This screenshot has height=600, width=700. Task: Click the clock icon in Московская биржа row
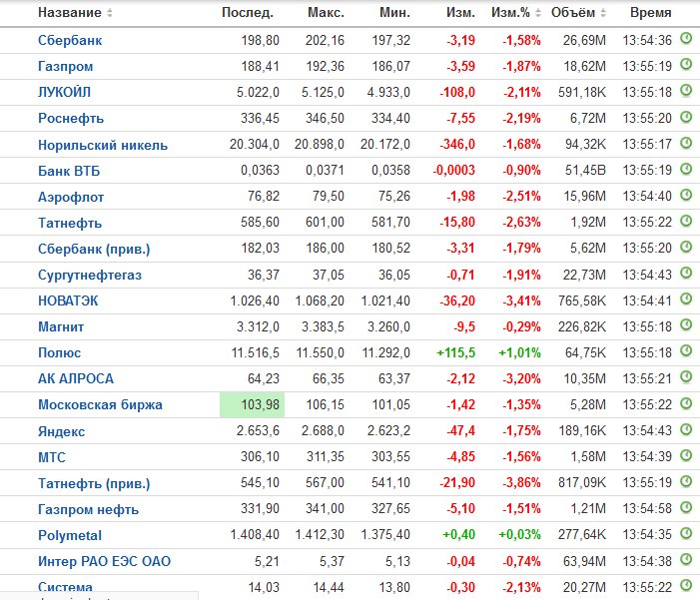coord(686,403)
